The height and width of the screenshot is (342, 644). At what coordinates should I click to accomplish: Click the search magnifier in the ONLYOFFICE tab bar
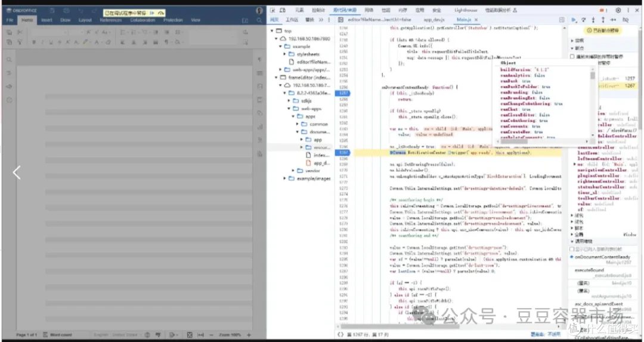[259, 20]
